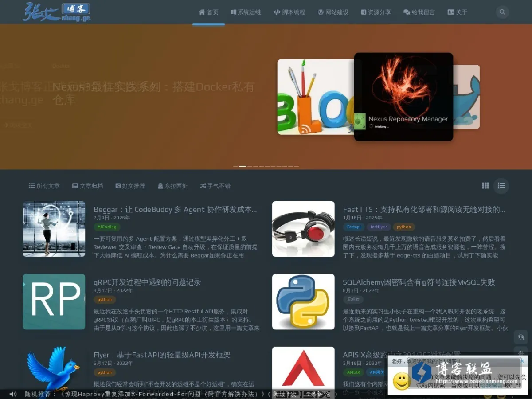Screen dimensions: 532x399
Task: Click the headset support icon
Action: 520,337
